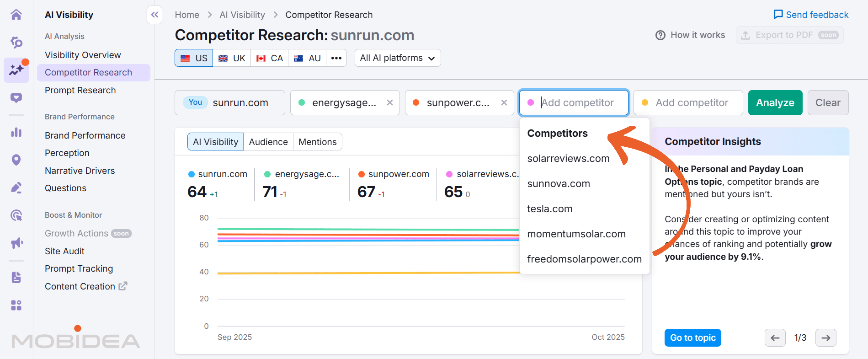The height and width of the screenshot is (359, 868).
Task: Open Competitor Research in sidebar
Action: (x=94, y=73)
